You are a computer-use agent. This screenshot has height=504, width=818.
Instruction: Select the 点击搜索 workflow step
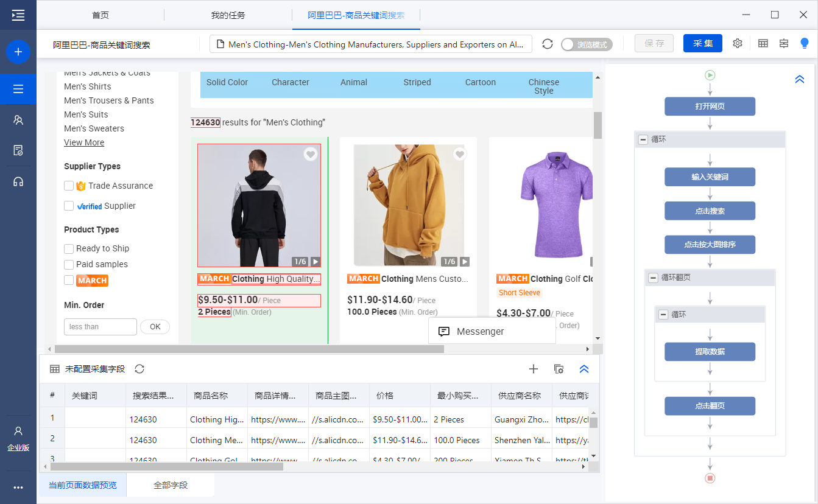(x=710, y=211)
